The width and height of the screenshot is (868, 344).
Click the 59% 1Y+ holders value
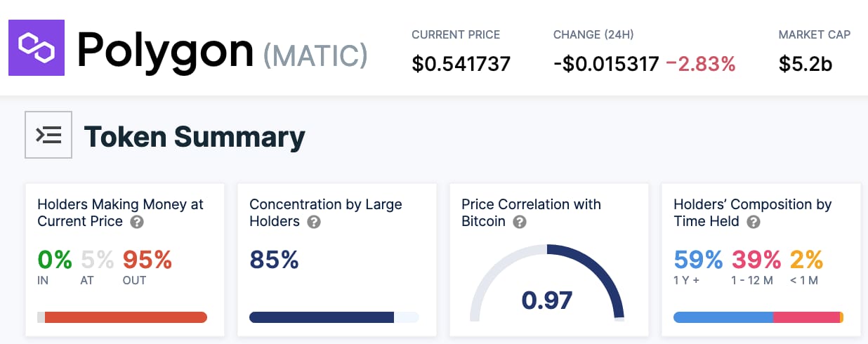[x=698, y=260]
